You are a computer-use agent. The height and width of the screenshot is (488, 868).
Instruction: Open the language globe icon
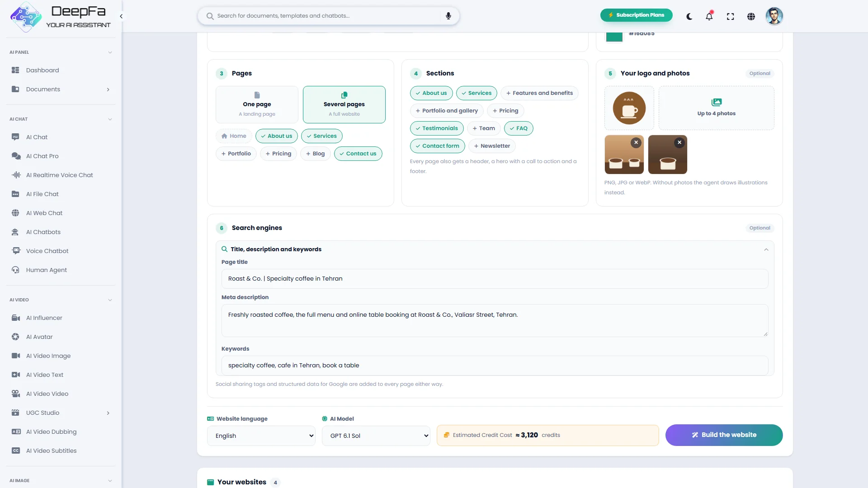pos(751,16)
